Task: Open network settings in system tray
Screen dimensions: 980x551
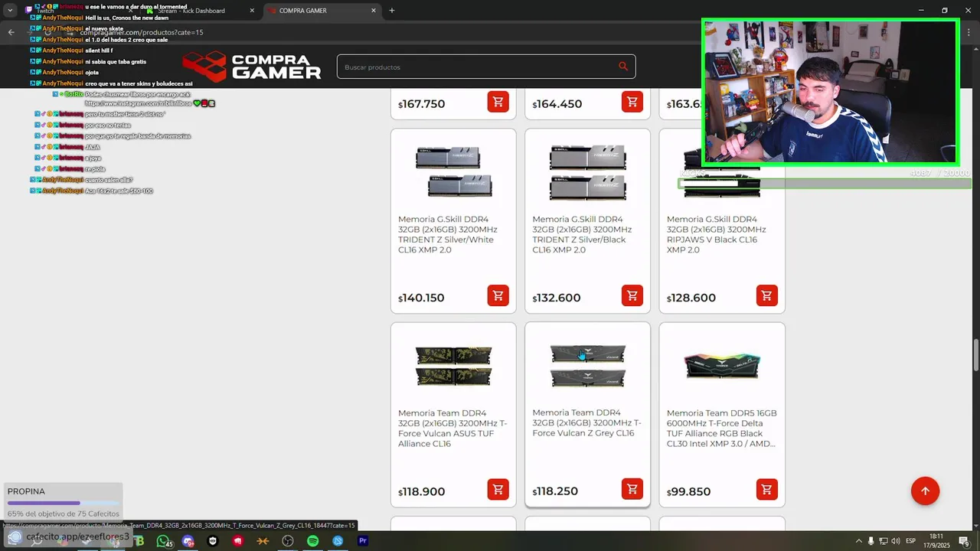Action: click(884, 541)
